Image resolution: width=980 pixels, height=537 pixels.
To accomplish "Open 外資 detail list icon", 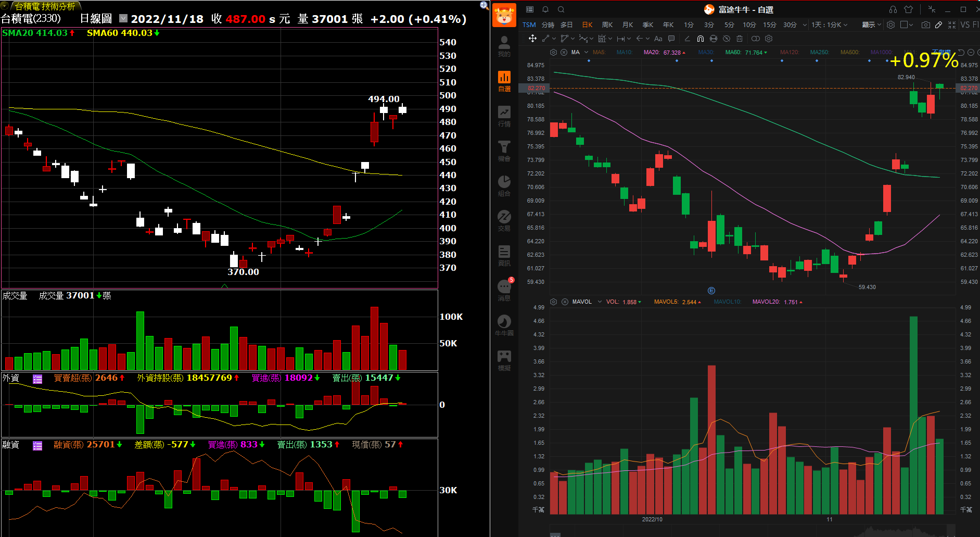I will [37, 379].
